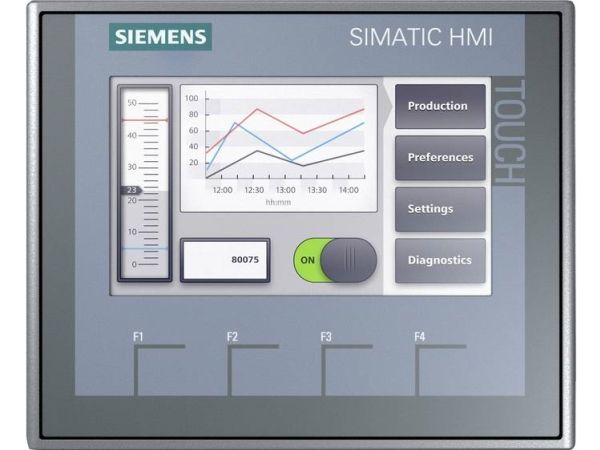Toggle the green ON switch label
The height and width of the screenshot is (450, 600).
(x=307, y=260)
